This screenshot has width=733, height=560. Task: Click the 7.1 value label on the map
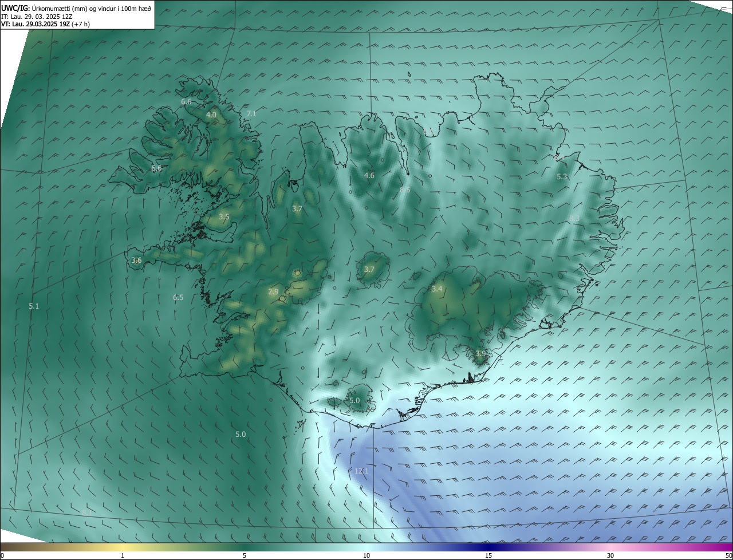[251, 113]
